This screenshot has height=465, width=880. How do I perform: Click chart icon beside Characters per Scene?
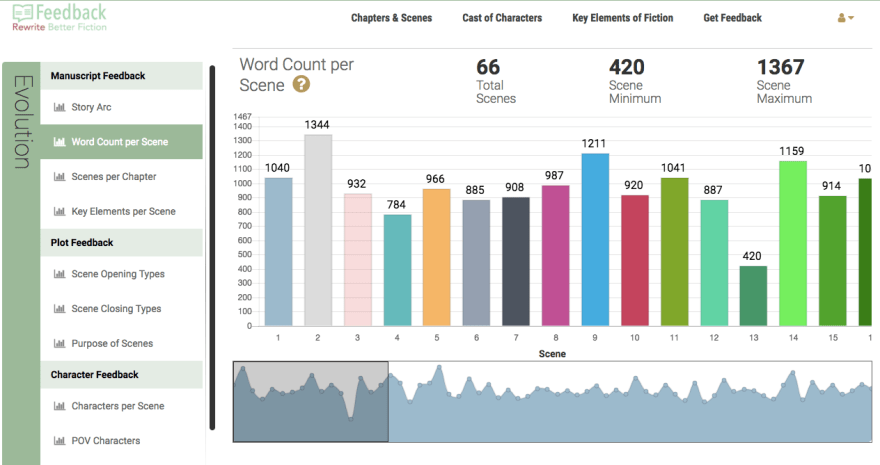pos(59,406)
